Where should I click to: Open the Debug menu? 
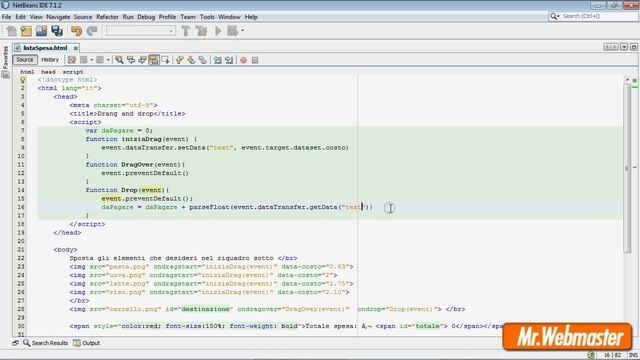(146, 17)
